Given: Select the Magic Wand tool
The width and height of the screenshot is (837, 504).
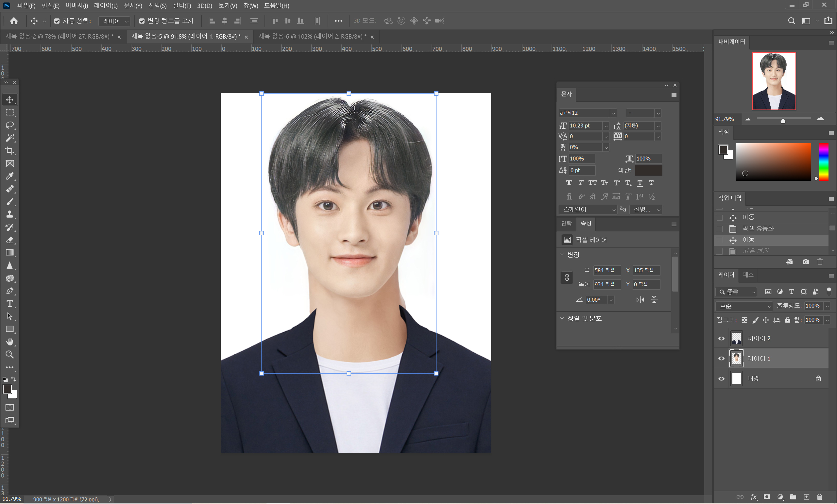Looking at the screenshot, I should 9,138.
